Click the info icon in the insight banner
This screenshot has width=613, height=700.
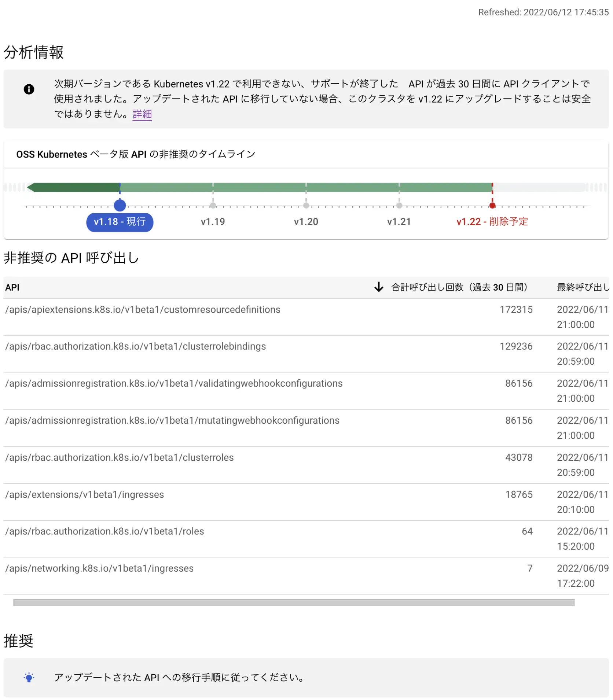29,89
